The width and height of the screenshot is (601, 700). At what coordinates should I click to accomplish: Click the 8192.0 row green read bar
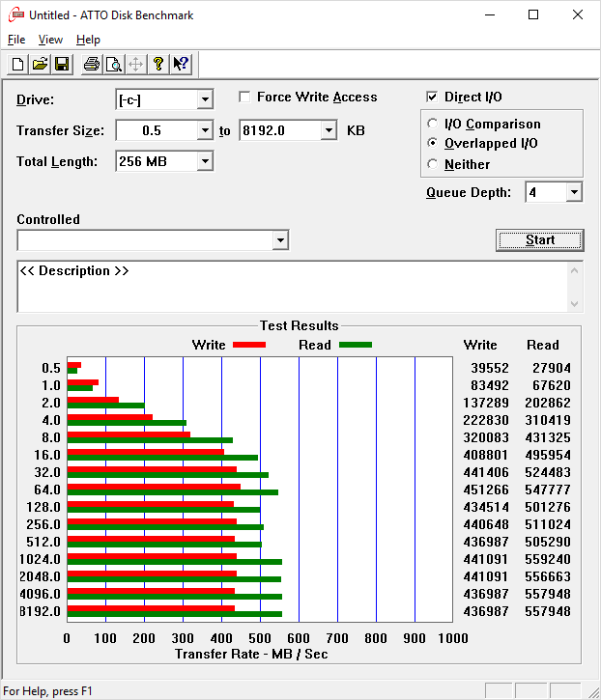pyautogui.click(x=175, y=614)
